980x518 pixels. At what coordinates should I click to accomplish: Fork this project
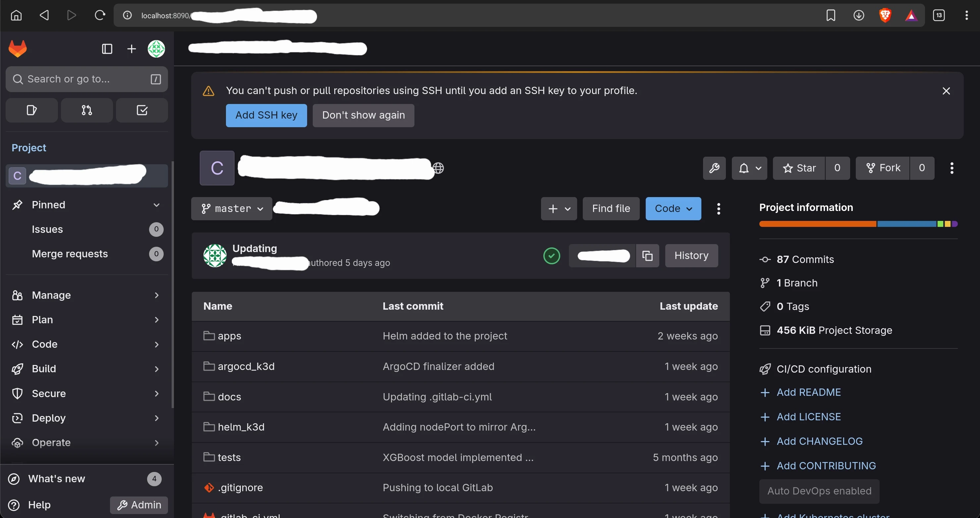pos(883,168)
